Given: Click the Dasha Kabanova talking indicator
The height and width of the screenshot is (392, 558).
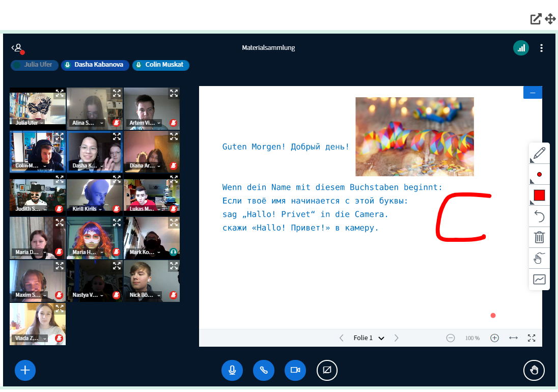Looking at the screenshot, I should [95, 65].
